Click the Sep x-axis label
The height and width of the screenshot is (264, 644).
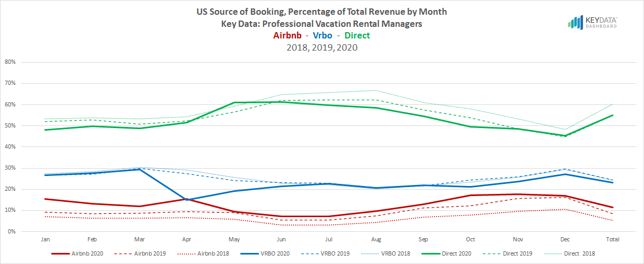click(423, 239)
